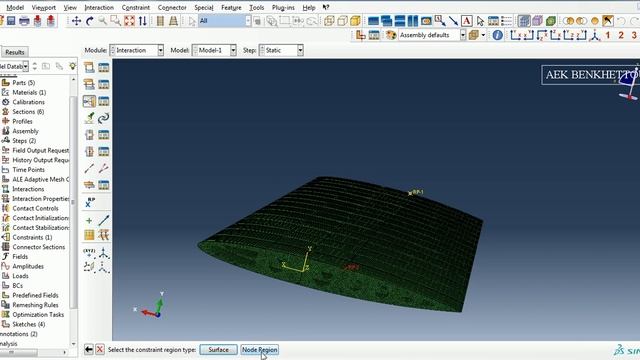Screen dimensions: 640x360
Task: Open the Assembly defaults color dropdown
Action: click(x=432, y=35)
